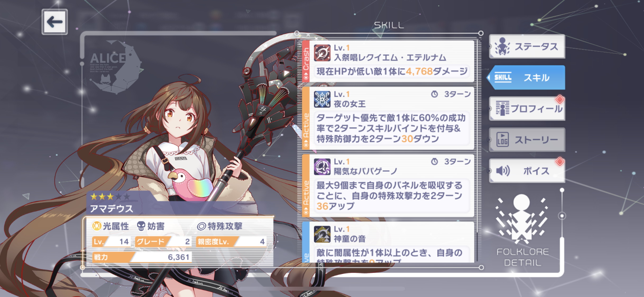Open the ボイス voice tab
Screen dimensions: 644x297
(527, 171)
